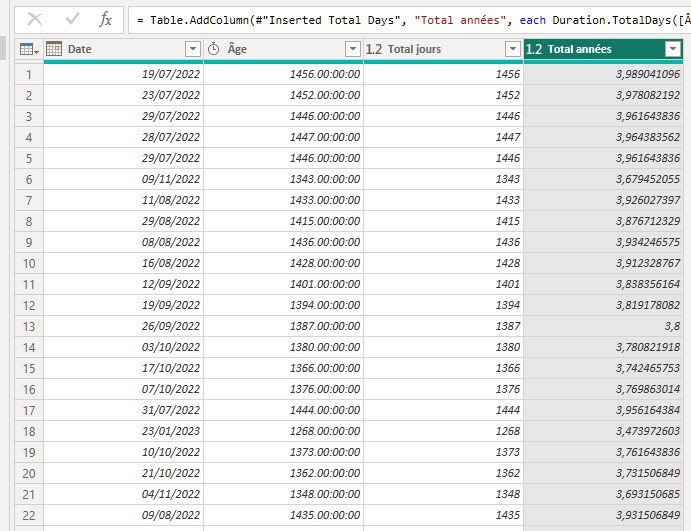This screenshot has height=531, width=691.
Task: Select date cell 23/07/2022
Action: pyautogui.click(x=123, y=95)
